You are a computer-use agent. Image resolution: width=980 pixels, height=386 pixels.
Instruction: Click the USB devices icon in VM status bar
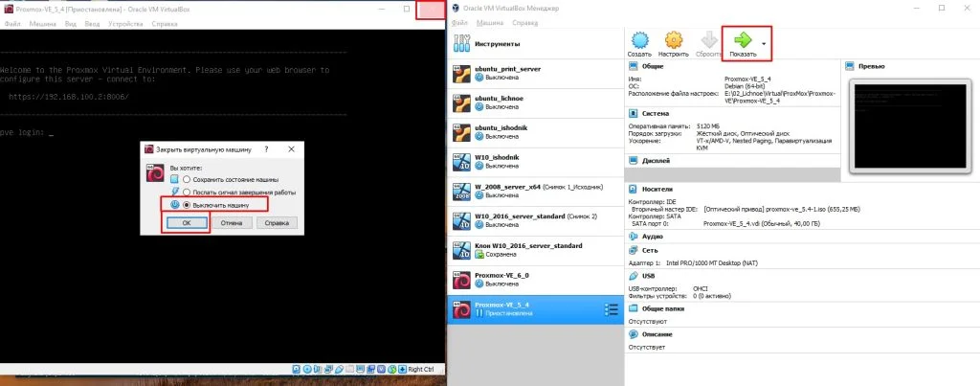[x=340, y=369]
